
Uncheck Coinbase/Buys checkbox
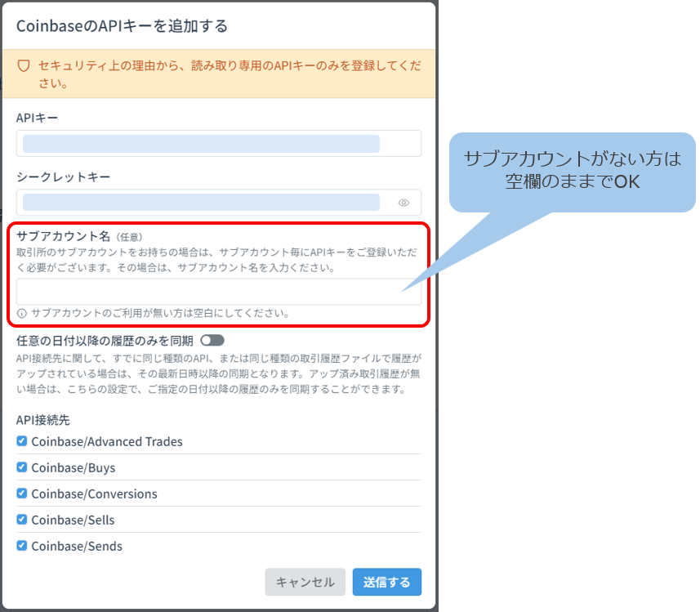point(21,467)
